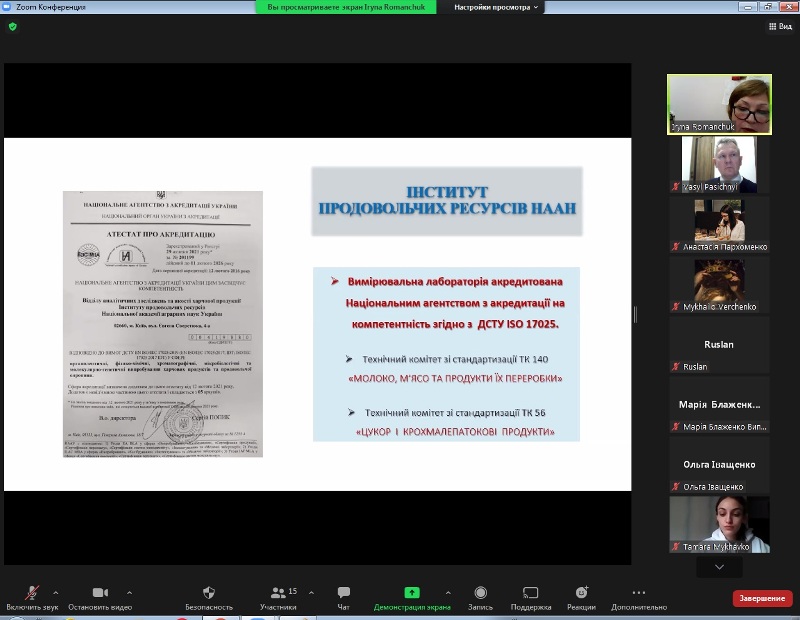
Task: Click the text ДСТУ ISO 17025
Action: click(518, 324)
